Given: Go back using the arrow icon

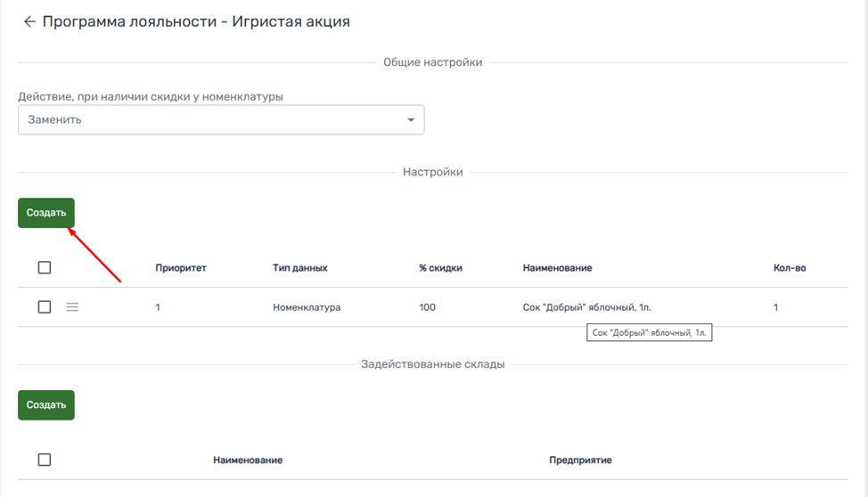Looking at the screenshot, I should pyautogui.click(x=29, y=22).
